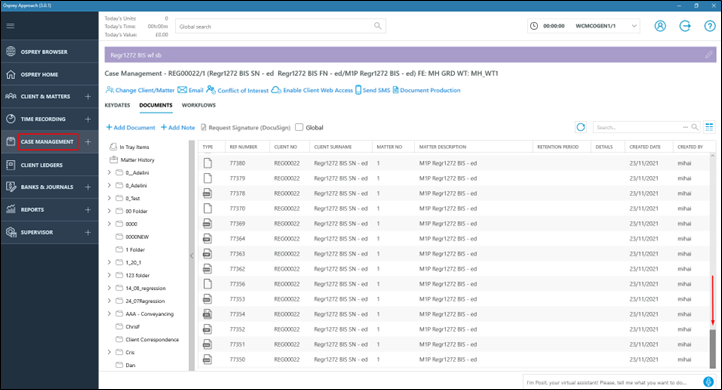Click the virtual assistant input field

pos(612,382)
